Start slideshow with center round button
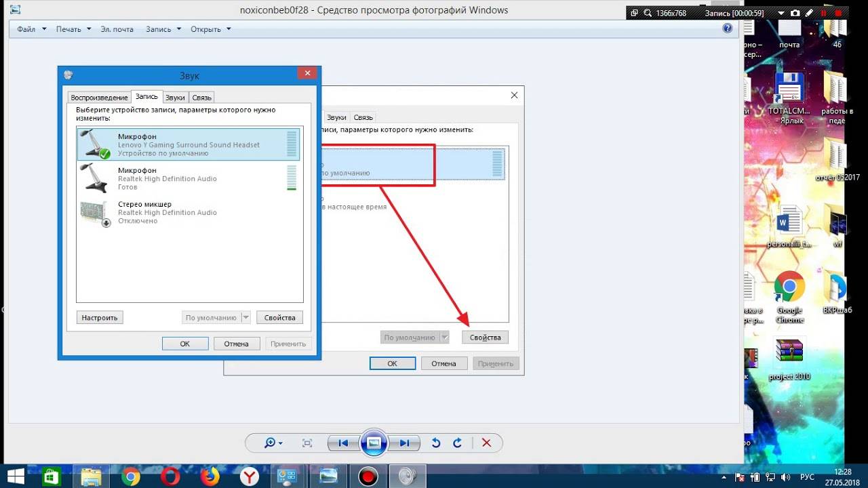 click(374, 443)
